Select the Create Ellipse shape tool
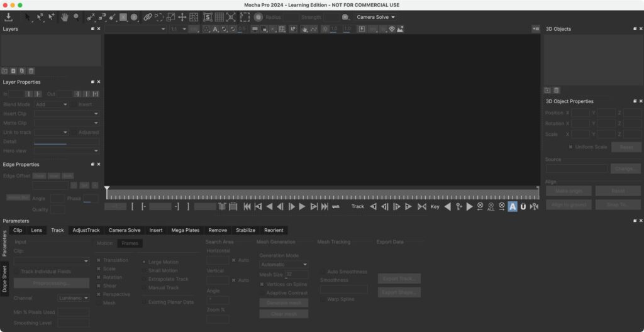Viewport: 644px width, 332px height. pos(135,17)
